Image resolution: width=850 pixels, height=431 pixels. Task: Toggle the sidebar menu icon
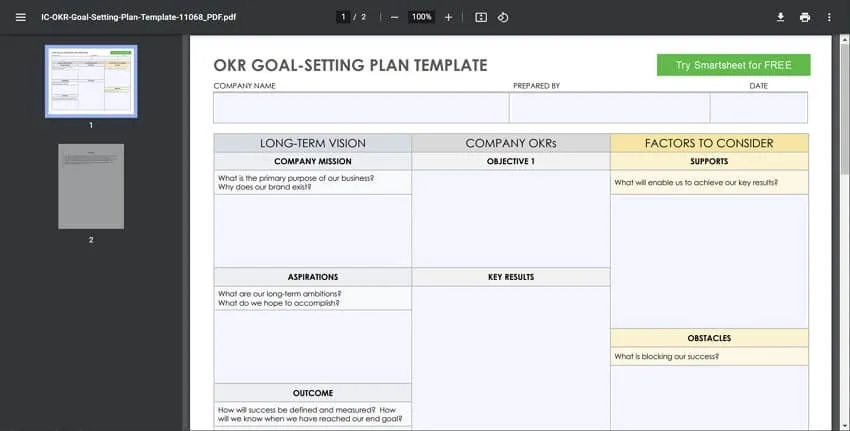click(x=20, y=17)
